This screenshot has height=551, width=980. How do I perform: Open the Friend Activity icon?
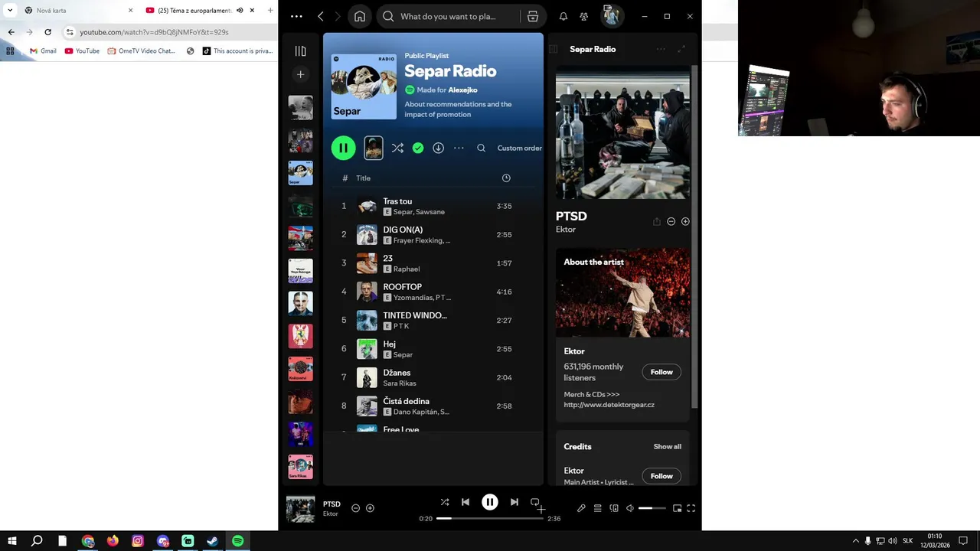coord(584,16)
